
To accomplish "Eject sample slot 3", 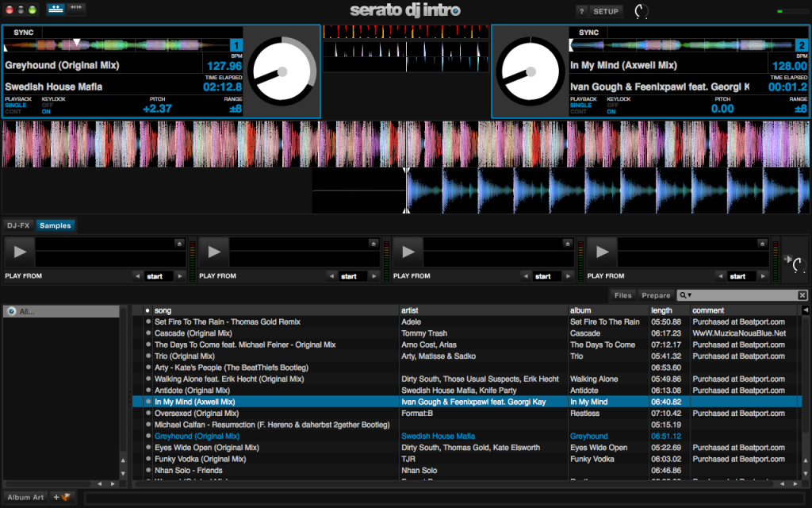I will (x=568, y=244).
